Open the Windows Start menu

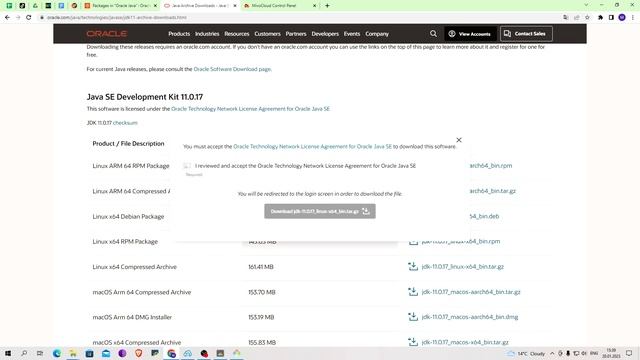click(x=8, y=353)
